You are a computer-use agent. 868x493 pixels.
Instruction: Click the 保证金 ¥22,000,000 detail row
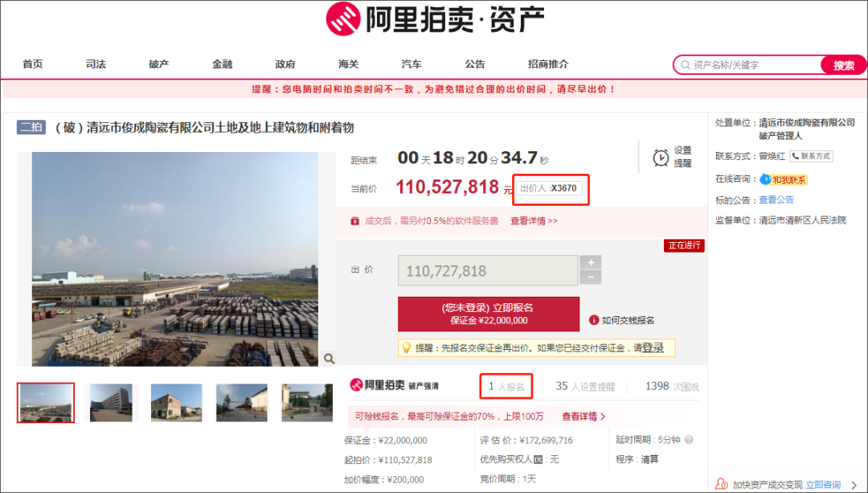click(x=385, y=441)
